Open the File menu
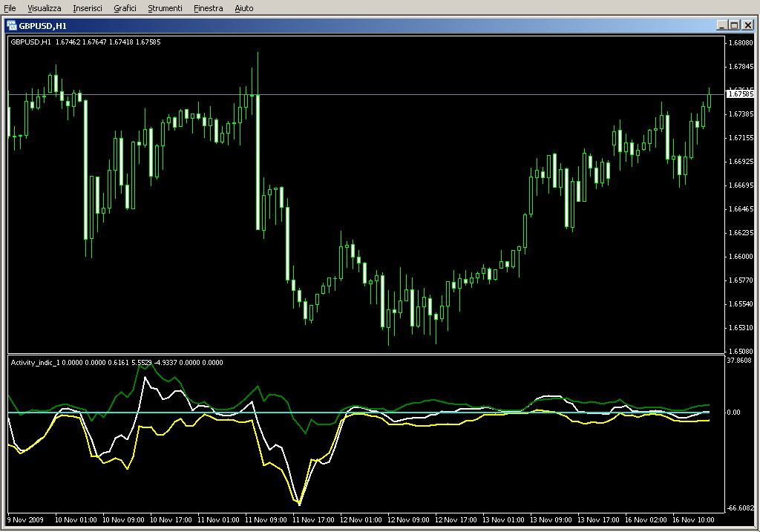Image resolution: width=760 pixels, height=532 pixels. coord(10,8)
